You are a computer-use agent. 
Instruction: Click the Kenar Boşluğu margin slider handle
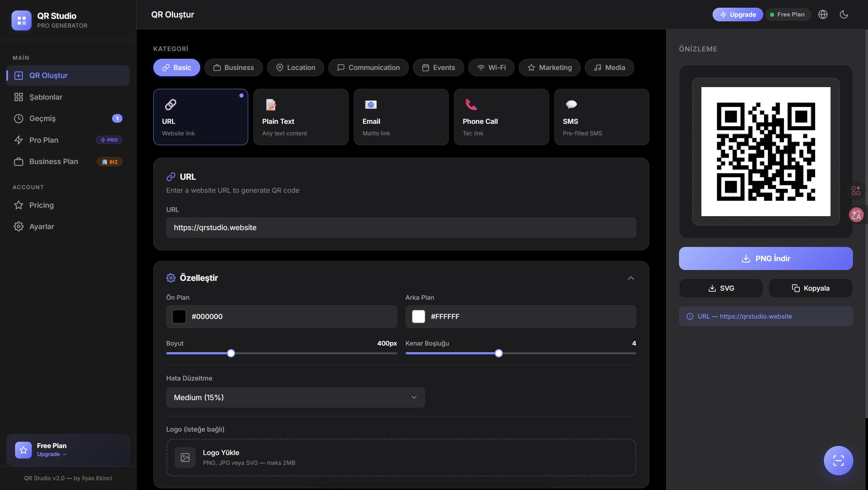click(499, 353)
